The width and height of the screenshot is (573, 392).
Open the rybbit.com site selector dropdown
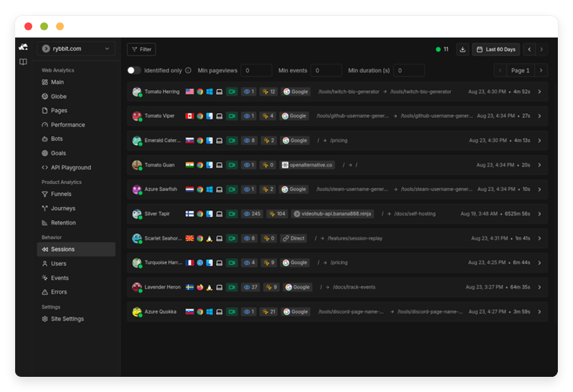click(76, 49)
